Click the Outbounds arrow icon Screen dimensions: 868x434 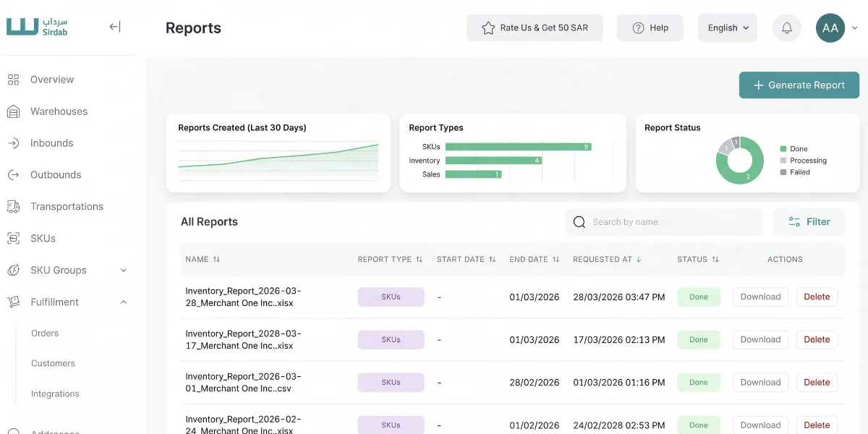(13, 175)
